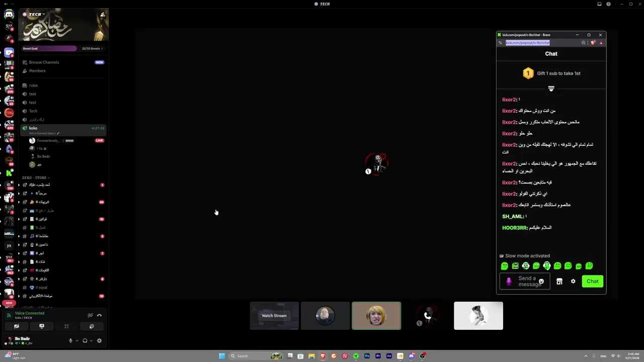The width and height of the screenshot is (644, 362).
Task: Open After Effects from taskbar
Action: tap(389, 356)
